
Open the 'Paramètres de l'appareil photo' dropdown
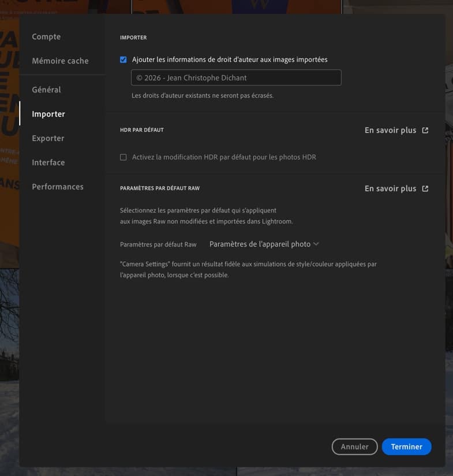260,244
